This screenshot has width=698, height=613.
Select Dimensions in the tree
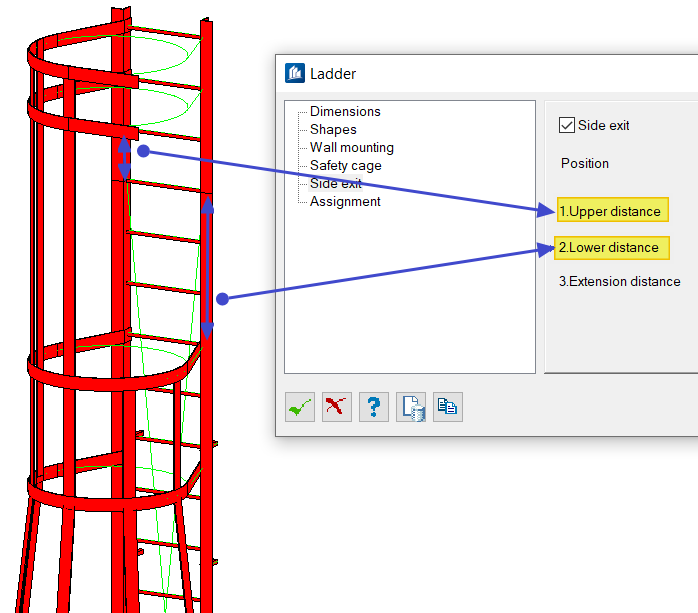345,111
